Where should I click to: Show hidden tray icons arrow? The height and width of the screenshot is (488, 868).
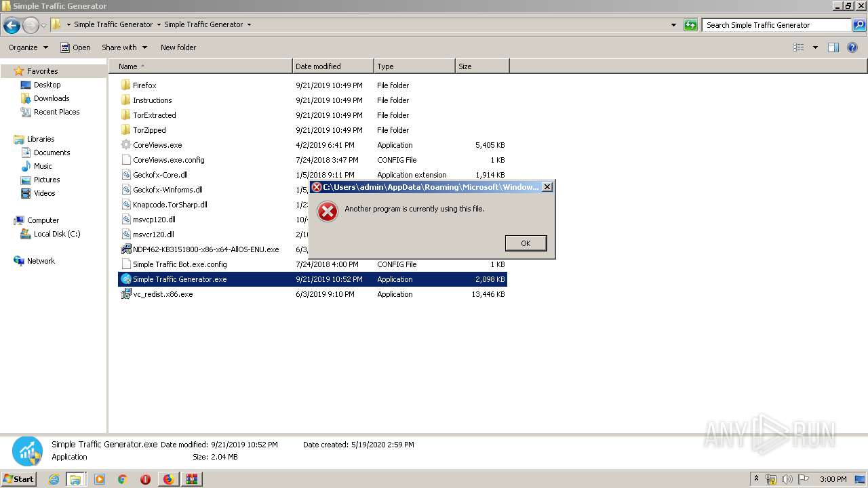coord(756,479)
